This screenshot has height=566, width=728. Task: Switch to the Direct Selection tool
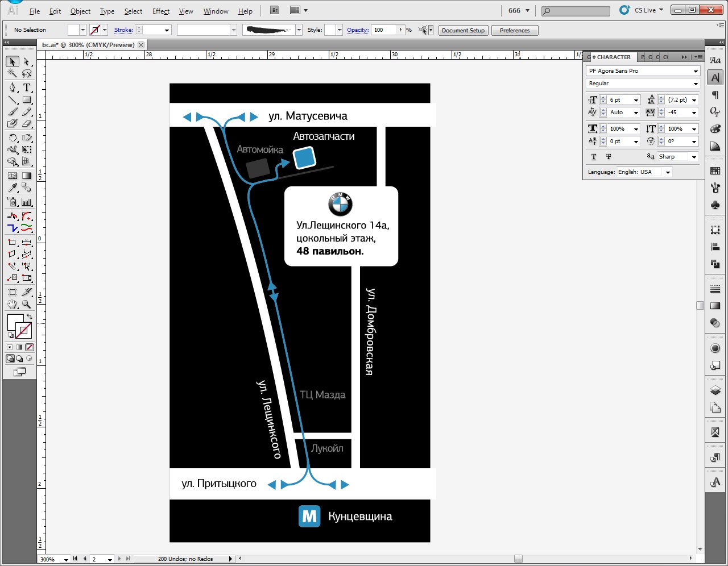point(27,61)
